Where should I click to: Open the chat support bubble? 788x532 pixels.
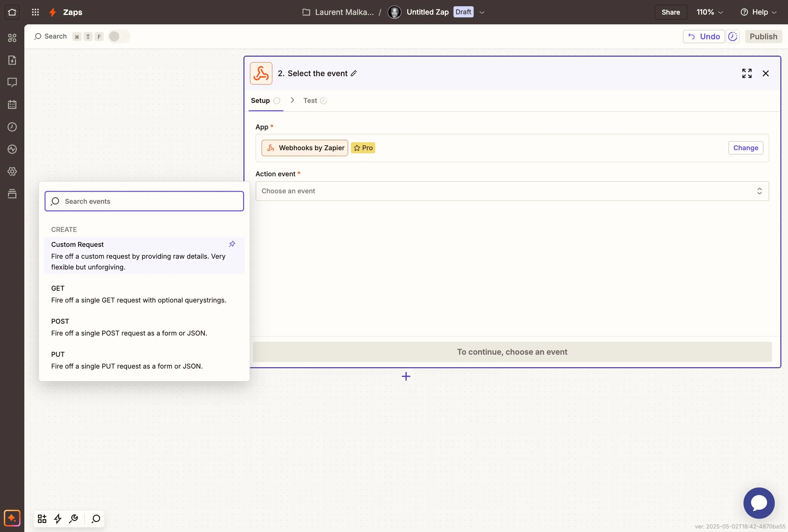coord(759,503)
